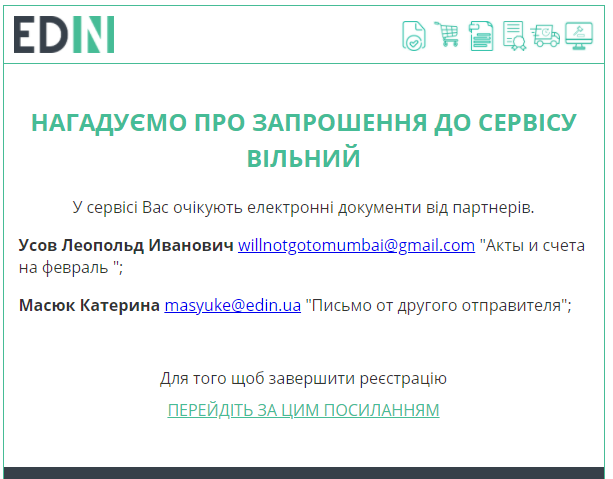Click the certificate with ribbon icon

(x=514, y=36)
